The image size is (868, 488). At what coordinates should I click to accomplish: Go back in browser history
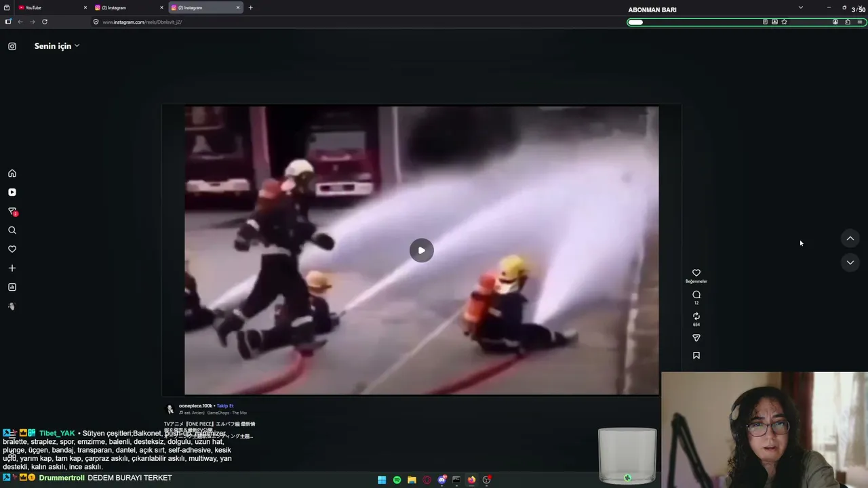(x=20, y=22)
